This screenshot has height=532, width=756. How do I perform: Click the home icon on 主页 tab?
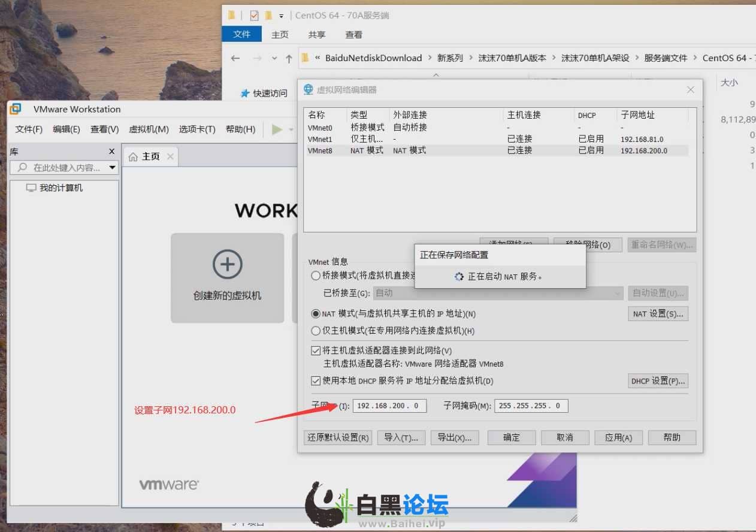[x=134, y=156]
